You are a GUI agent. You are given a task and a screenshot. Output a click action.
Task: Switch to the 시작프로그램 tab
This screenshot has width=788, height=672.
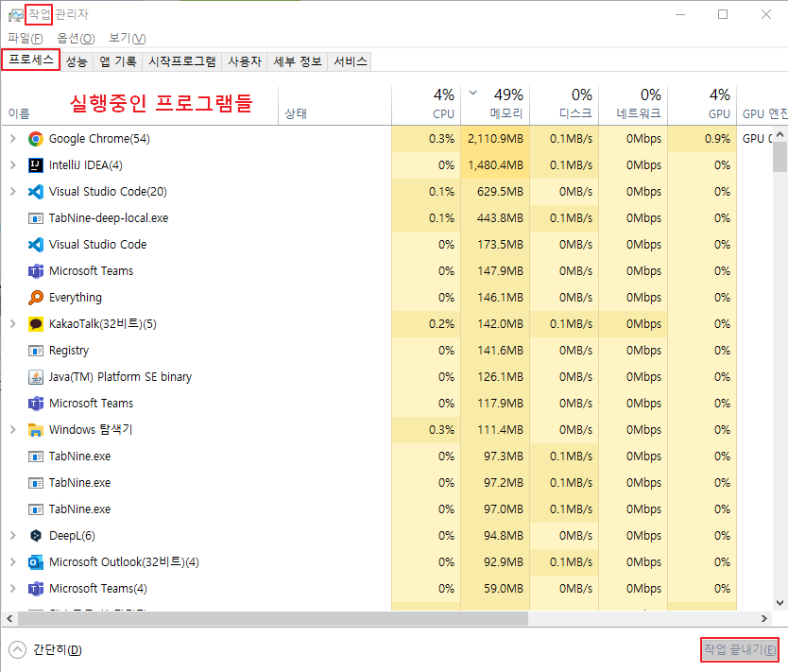tap(182, 61)
